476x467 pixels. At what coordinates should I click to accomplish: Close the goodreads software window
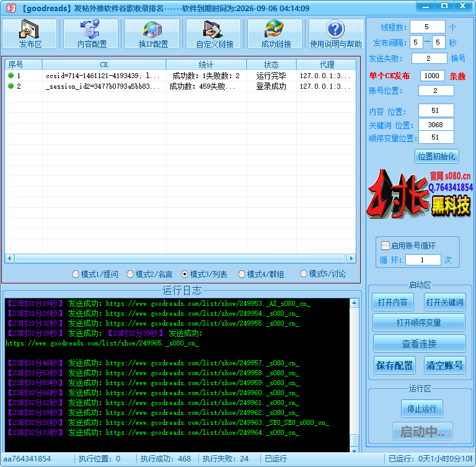[x=462, y=6]
